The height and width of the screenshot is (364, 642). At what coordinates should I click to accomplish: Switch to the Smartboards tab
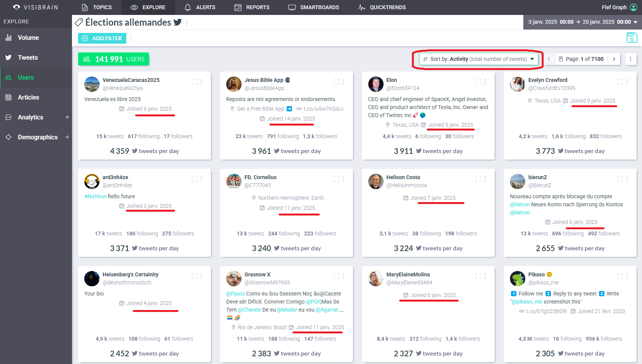click(314, 7)
